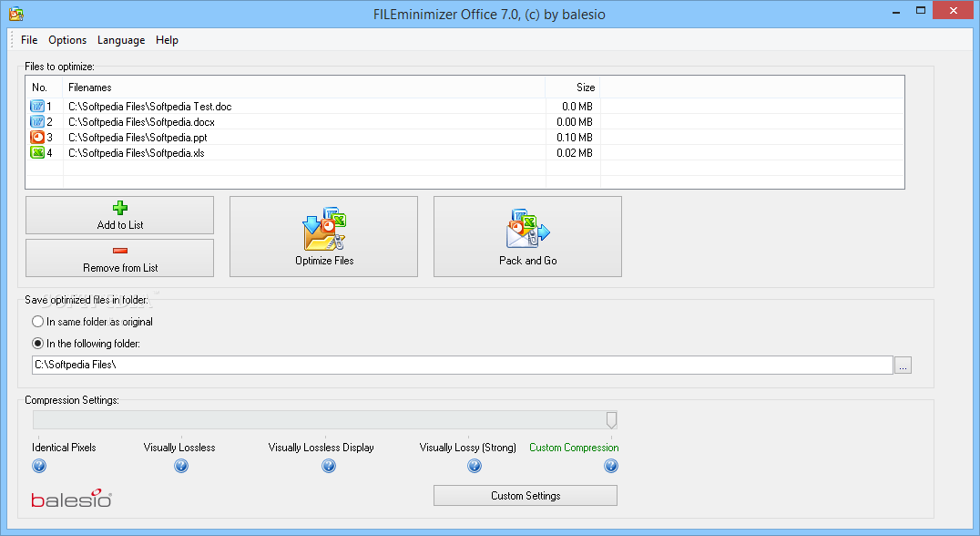Click the Identical Pixels label

pos(64,448)
